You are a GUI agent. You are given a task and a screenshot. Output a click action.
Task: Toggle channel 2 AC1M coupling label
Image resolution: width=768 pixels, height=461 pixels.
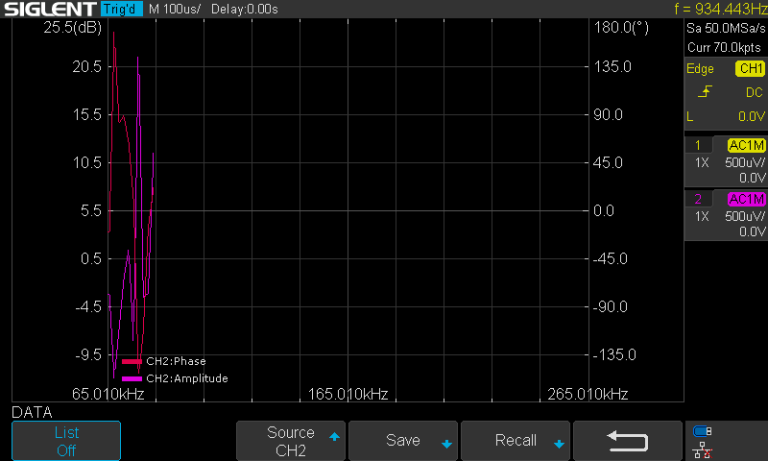(x=746, y=199)
